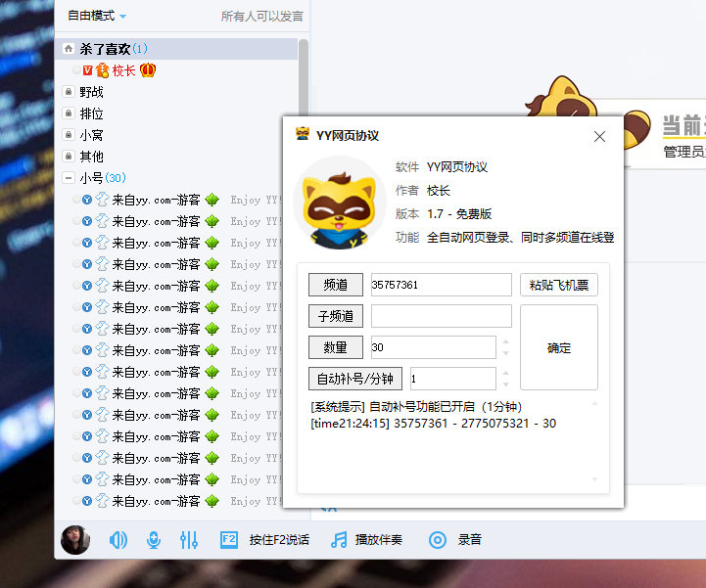Click the music note icon
This screenshot has height=588, width=706.
click(339, 540)
